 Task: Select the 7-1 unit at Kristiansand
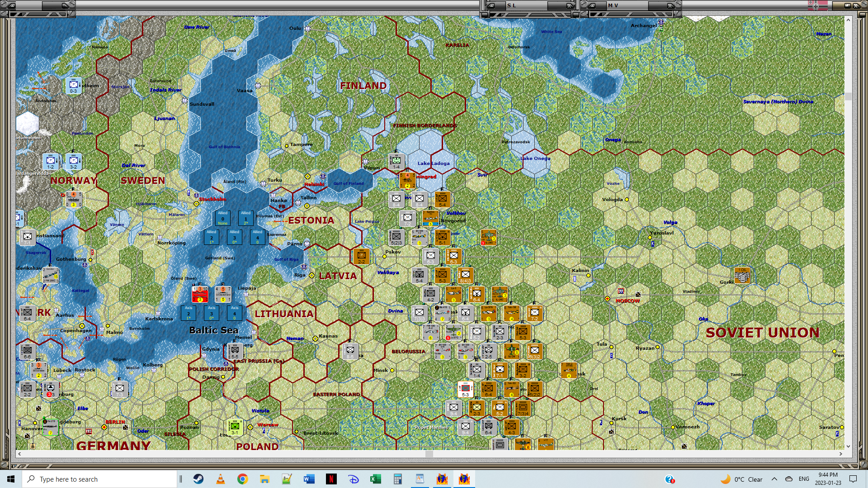click(x=27, y=237)
